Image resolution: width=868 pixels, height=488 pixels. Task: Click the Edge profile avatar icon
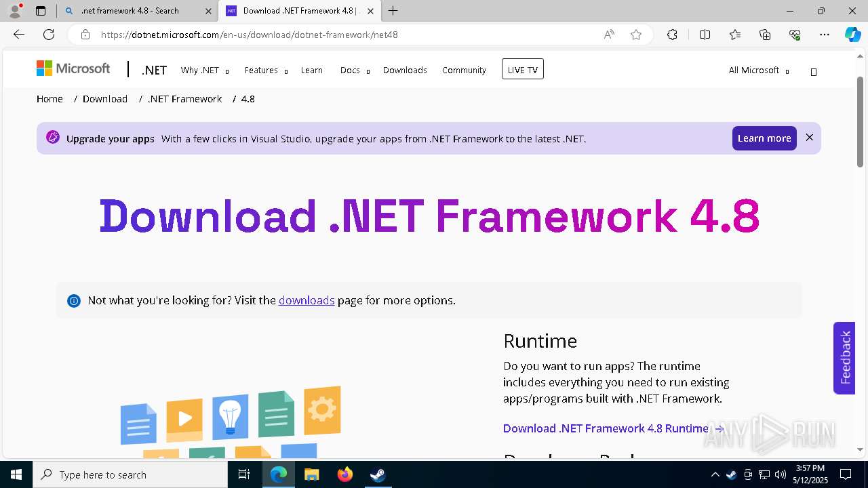click(x=15, y=11)
